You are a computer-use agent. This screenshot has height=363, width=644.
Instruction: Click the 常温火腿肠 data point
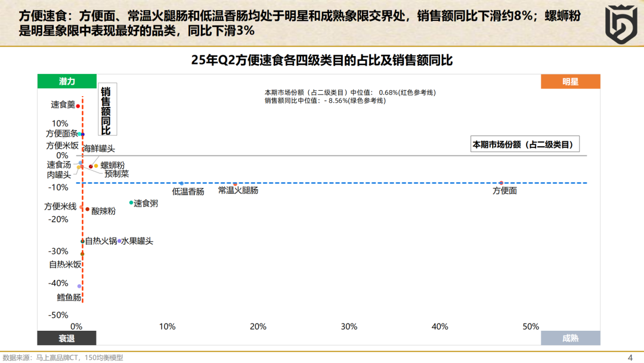coord(235,184)
